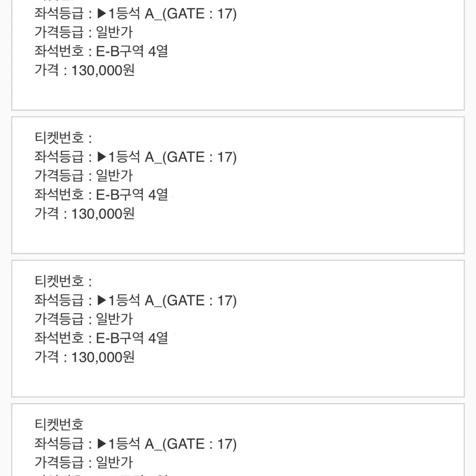Click 일반가 price grade in the second ticket card
Image resolution: width=476 pixels, height=476 pixels.
tap(114, 175)
